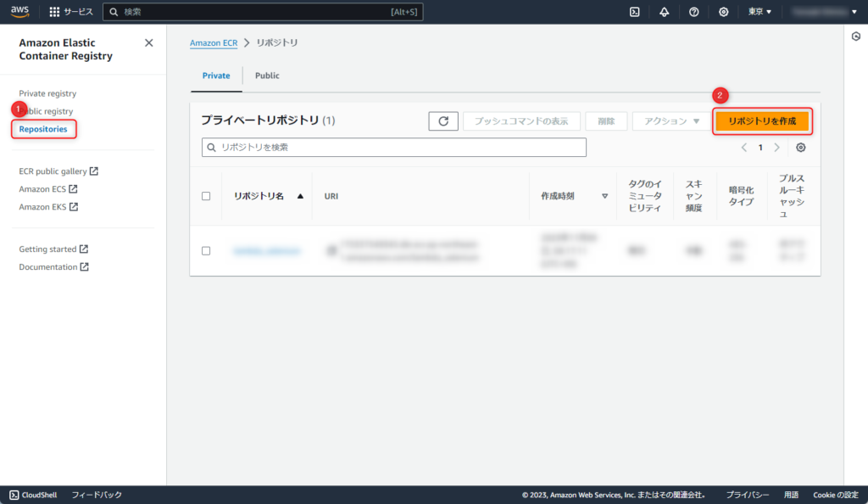
Task: Click the スキャン頻度 column header
Action: 693,196
